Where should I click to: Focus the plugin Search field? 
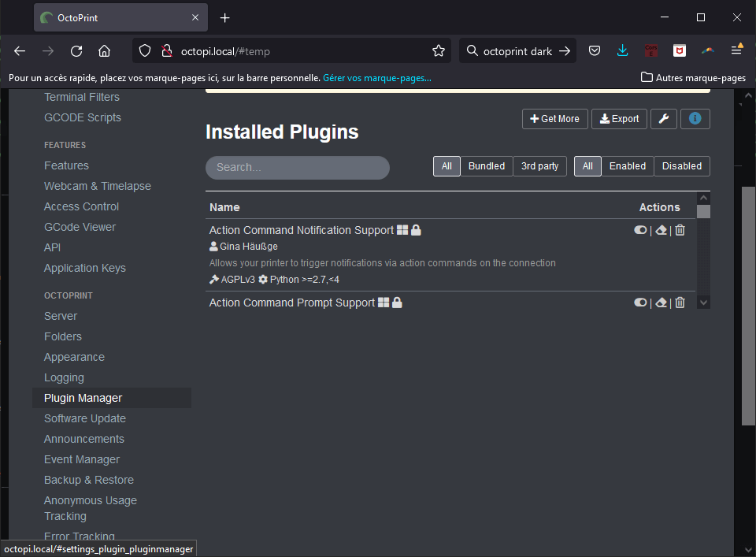point(298,167)
